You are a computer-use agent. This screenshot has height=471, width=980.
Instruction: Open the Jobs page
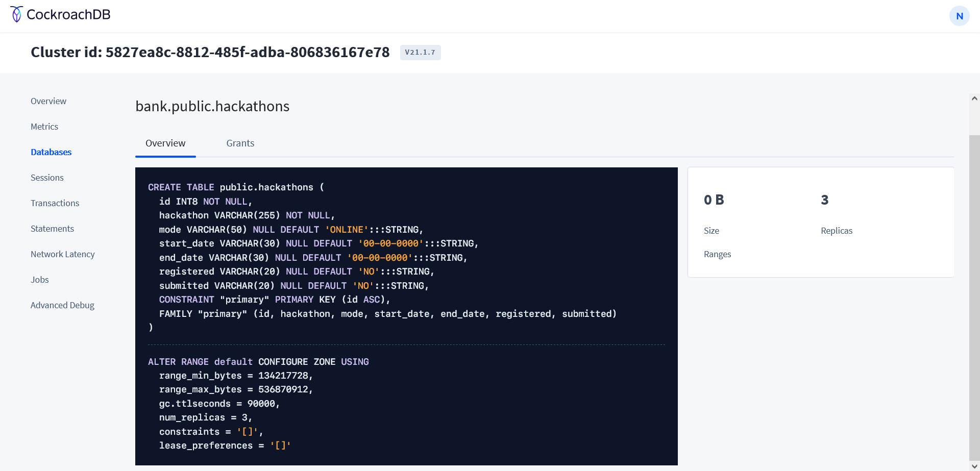(40, 280)
